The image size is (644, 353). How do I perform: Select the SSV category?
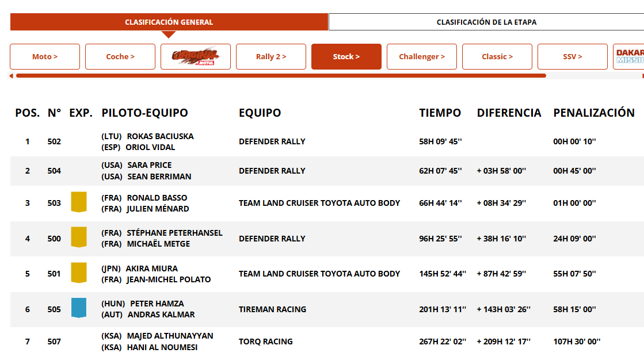click(573, 57)
